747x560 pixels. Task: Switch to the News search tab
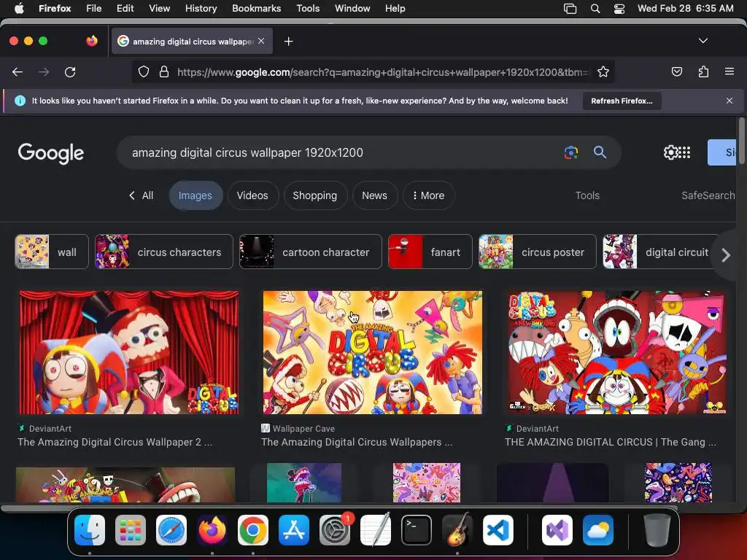(x=374, y=195)
